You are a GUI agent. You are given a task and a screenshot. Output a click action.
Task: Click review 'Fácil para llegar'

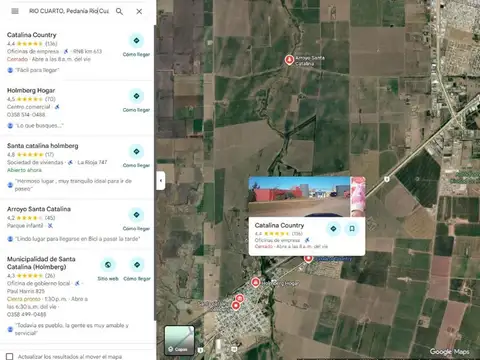(x=37, y=70)
